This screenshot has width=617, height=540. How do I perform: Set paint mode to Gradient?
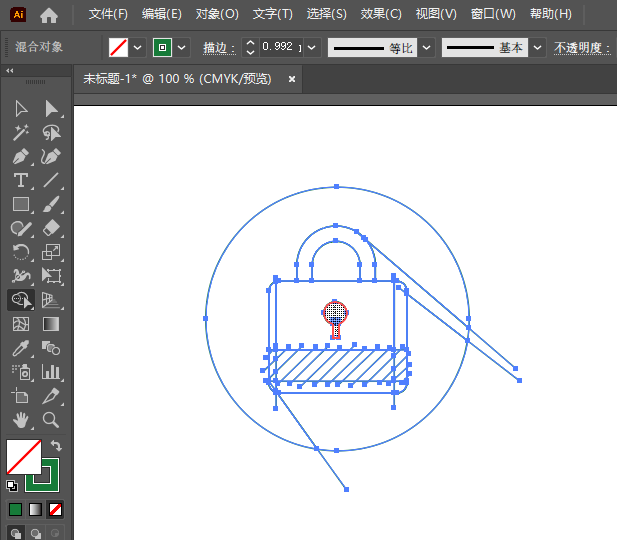click(x=35, y=510)
